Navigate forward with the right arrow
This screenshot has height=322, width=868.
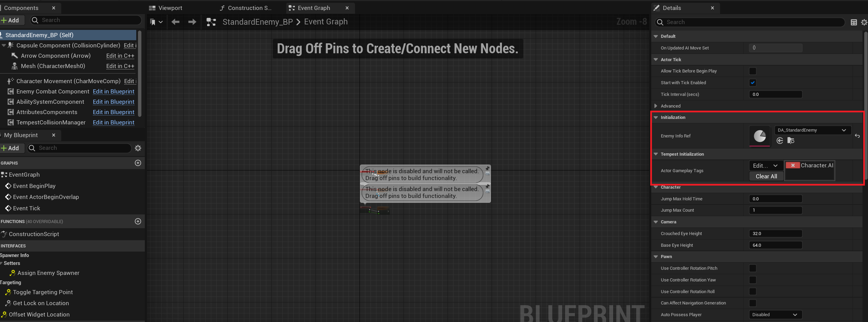tap(192, 22)
